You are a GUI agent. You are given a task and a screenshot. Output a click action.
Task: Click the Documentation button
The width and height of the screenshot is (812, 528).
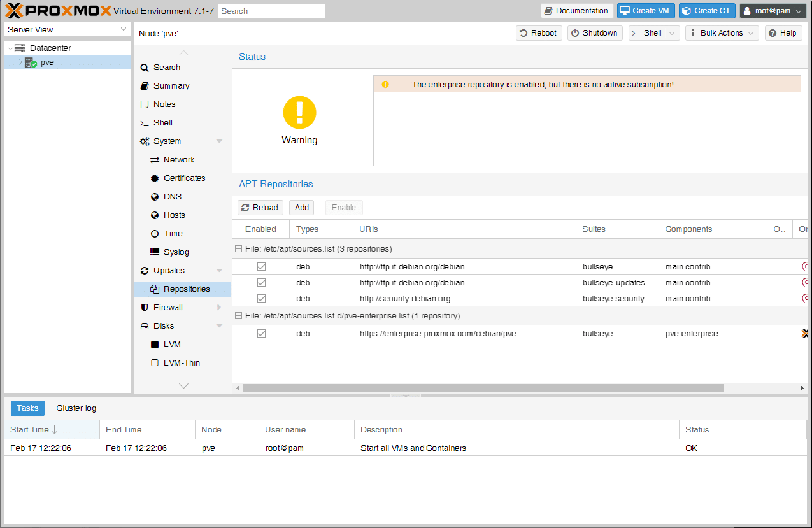coord(576,11)
